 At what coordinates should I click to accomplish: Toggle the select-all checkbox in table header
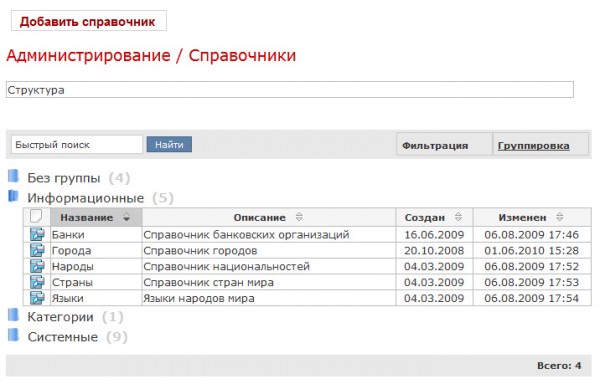pyautogui.click(x=36, y=216)
